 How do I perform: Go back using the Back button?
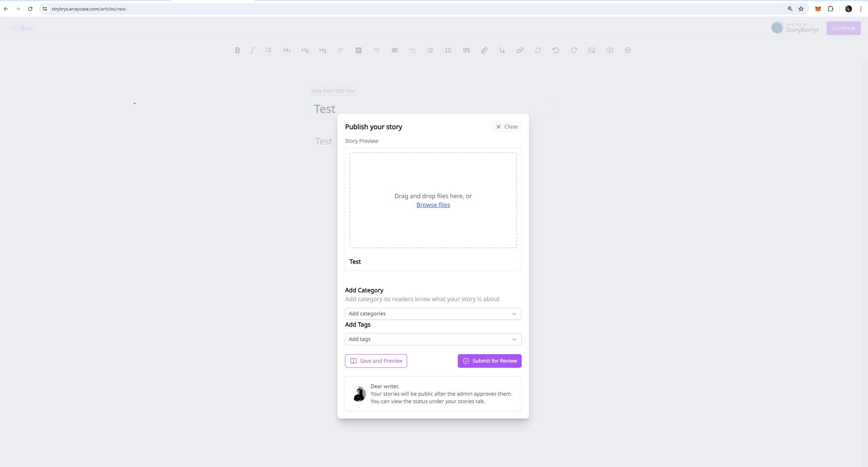(x=22, y=28)
